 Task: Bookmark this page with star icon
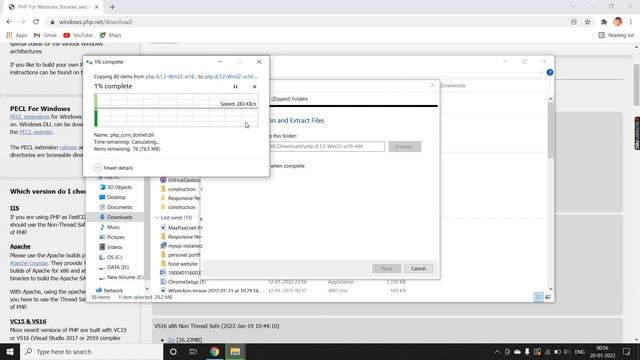(587, 22)
